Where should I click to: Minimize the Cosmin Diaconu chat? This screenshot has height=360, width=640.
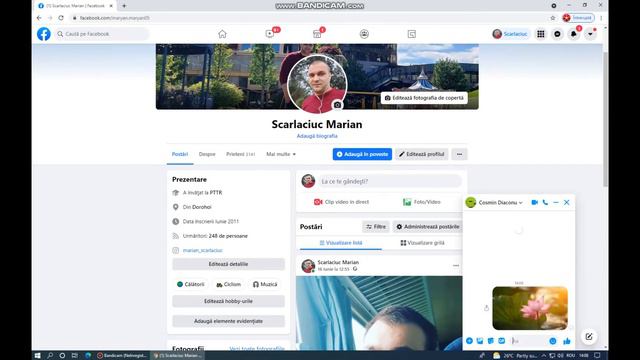click(x=556, y=202)
